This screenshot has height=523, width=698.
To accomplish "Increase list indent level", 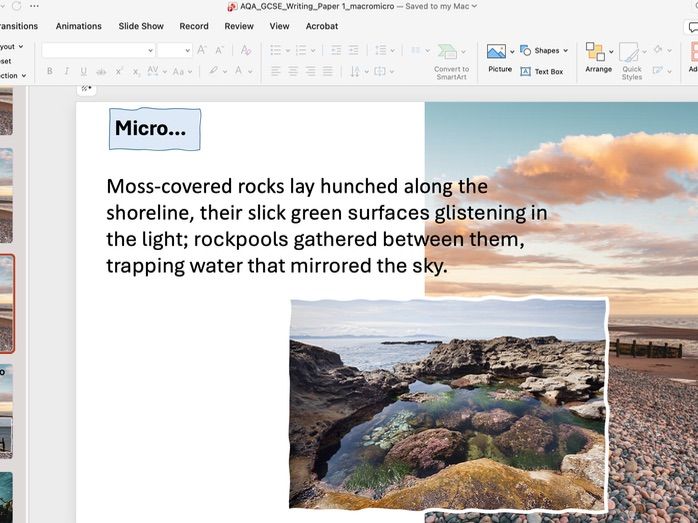I will 353,50.
